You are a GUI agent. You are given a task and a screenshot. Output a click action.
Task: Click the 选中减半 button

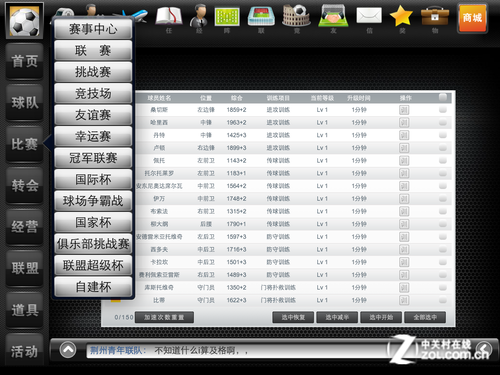click(x=337, y=317)
